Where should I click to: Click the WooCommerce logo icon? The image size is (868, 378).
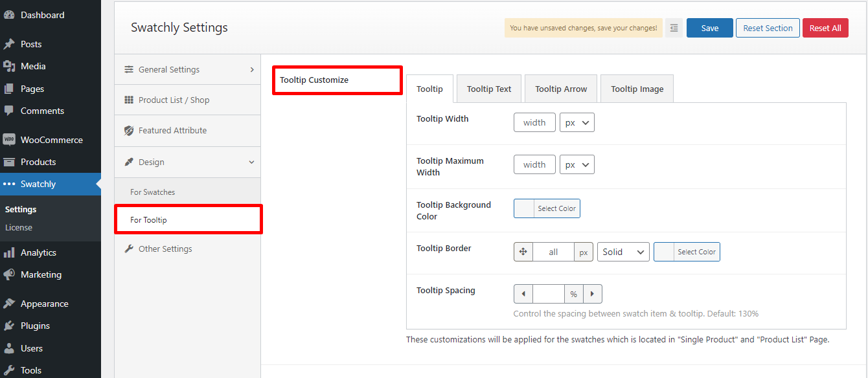pyautogui.click(x=9, y=140)
